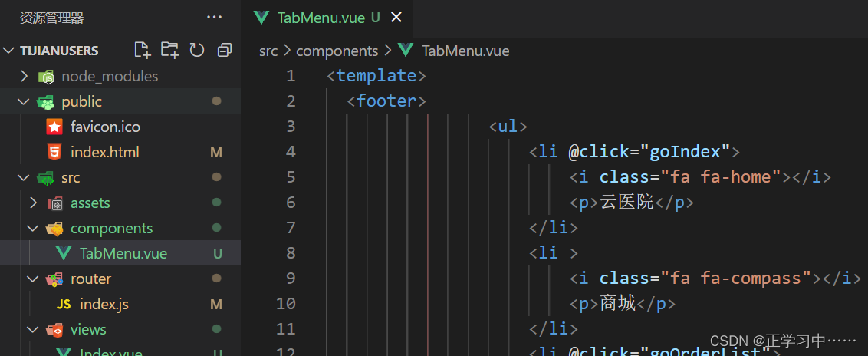868x356 pixels.
Task: Click the Vue icon in the editor tab
Action: (x=261, y=18)
